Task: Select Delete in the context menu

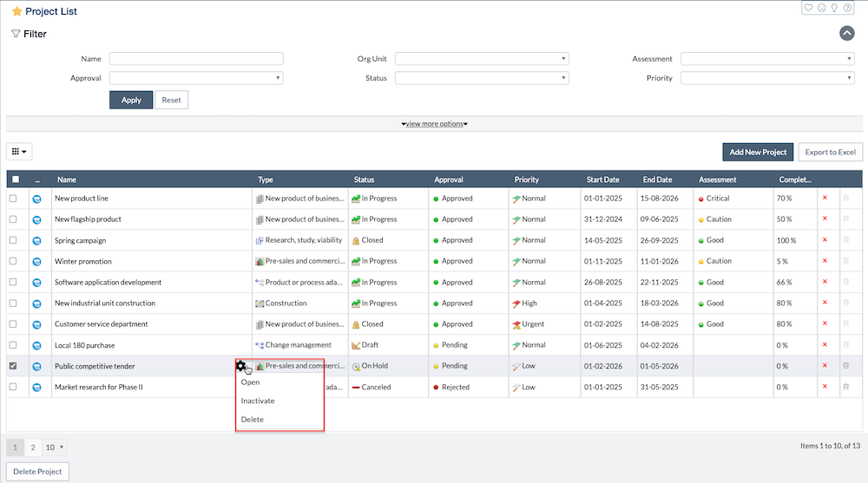Action: (x=252, y=420)
